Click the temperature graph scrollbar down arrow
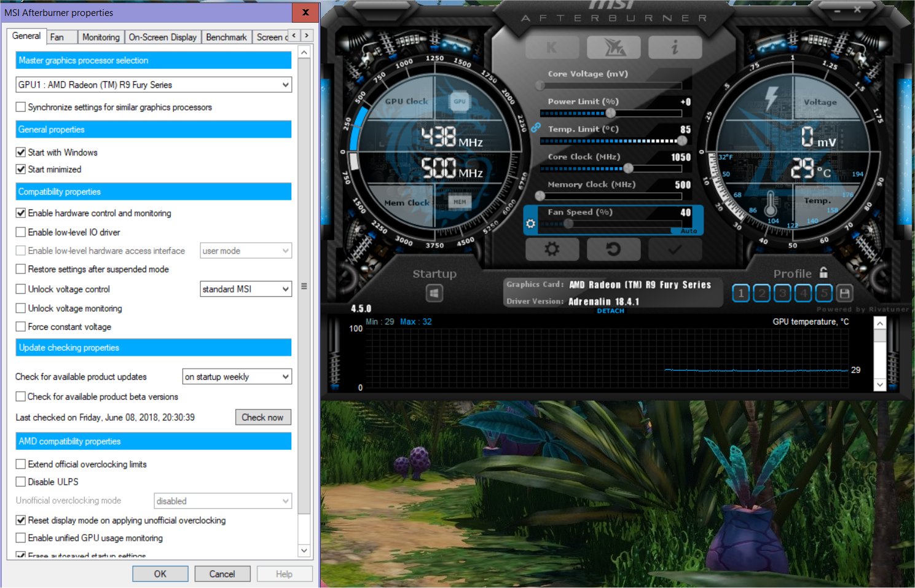 [880, 385]
